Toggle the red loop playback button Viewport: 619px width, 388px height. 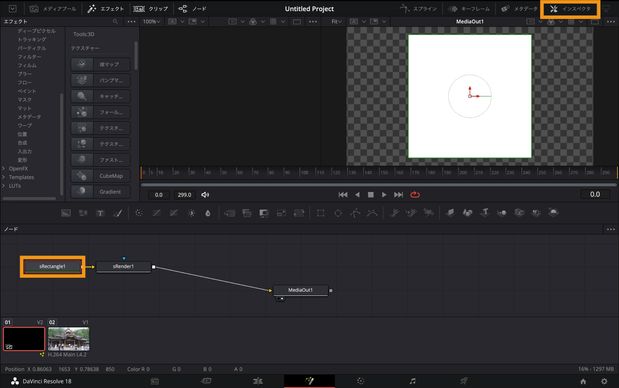tap(415, 195)
